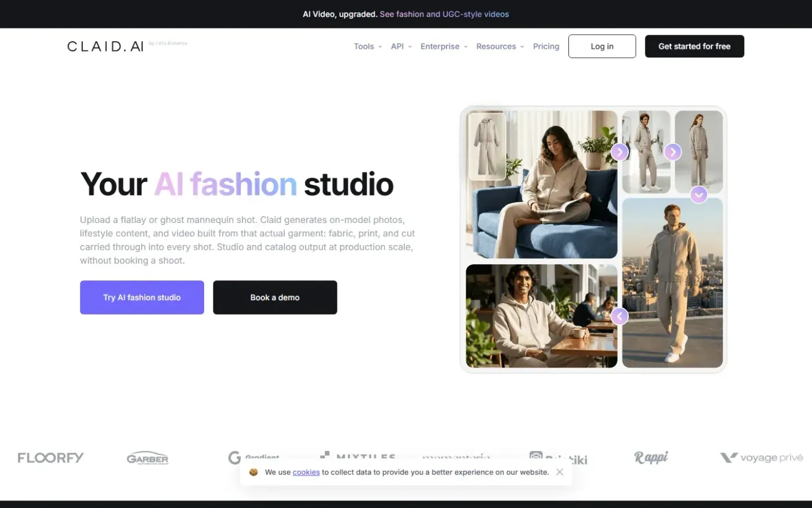This screenshot has height=508, width=812.
Task: Open the Claid.ai logo home link
Action: click(105, 46)
